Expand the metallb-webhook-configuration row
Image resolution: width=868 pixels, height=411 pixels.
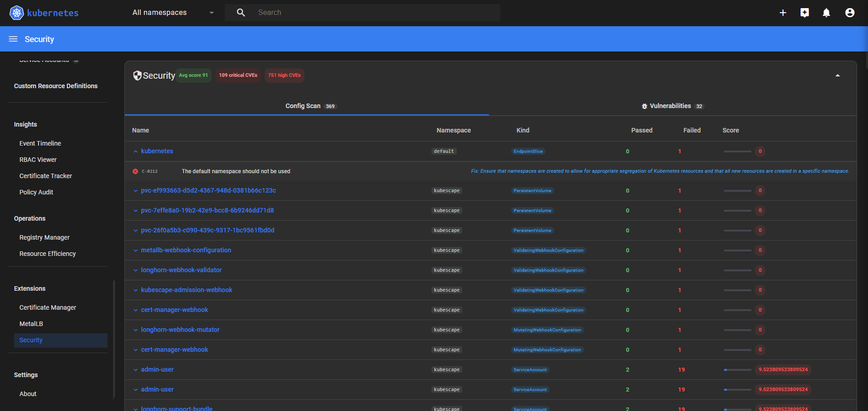pyautogui.click(x=136, y=250)
